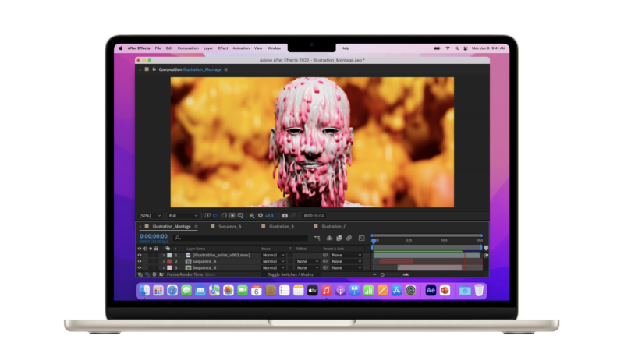
Task: Click the +0.0 exposure value
Action: [x=269, y=216]
